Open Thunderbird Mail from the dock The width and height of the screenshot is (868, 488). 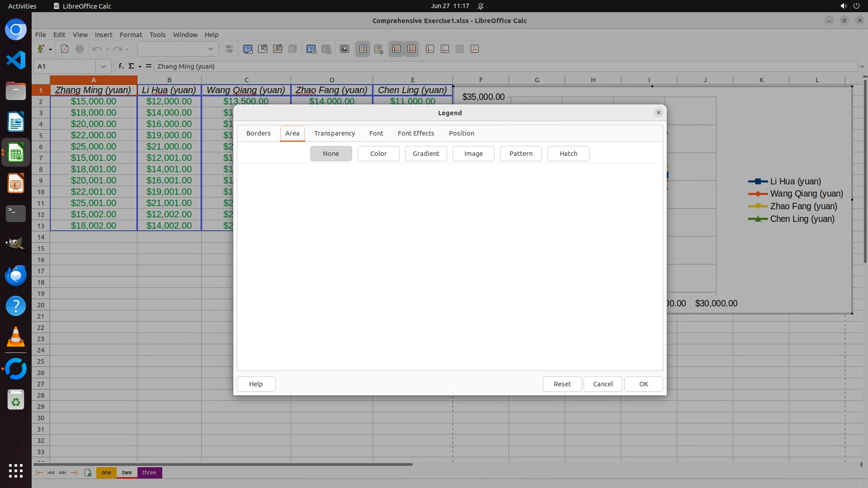tap(16, 275)
